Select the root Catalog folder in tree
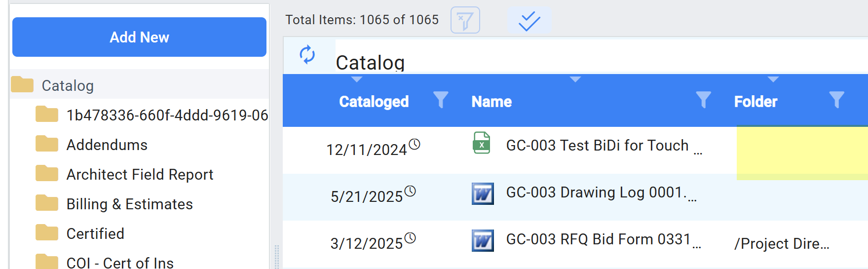Screen dimensions: 868x269 tap(68, 85)
